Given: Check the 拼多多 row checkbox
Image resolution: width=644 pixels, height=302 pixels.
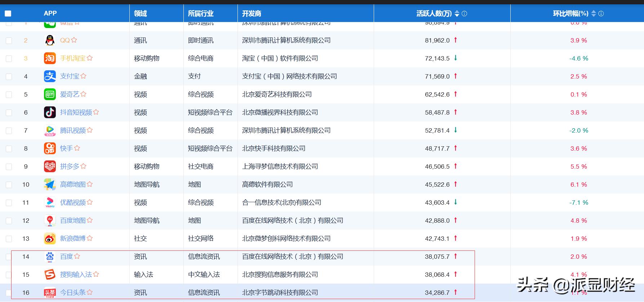Looking at the screenshot, I should (9, 166).
